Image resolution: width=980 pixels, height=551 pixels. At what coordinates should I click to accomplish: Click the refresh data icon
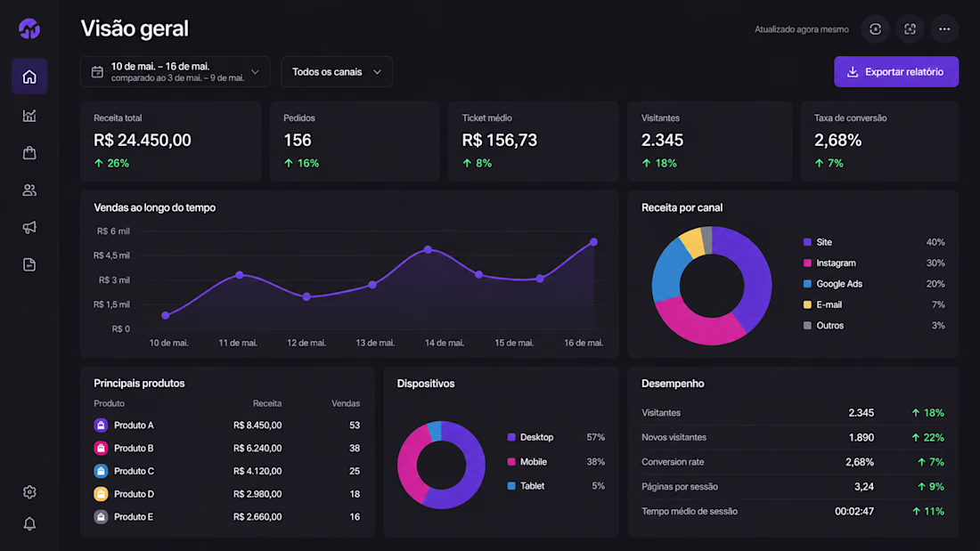[x=875, y=29]
